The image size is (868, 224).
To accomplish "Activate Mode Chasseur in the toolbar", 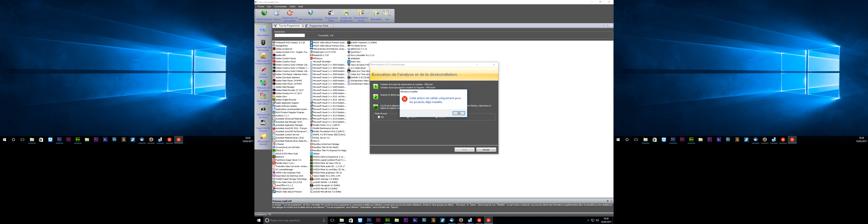I will click(x=264, y=15).
